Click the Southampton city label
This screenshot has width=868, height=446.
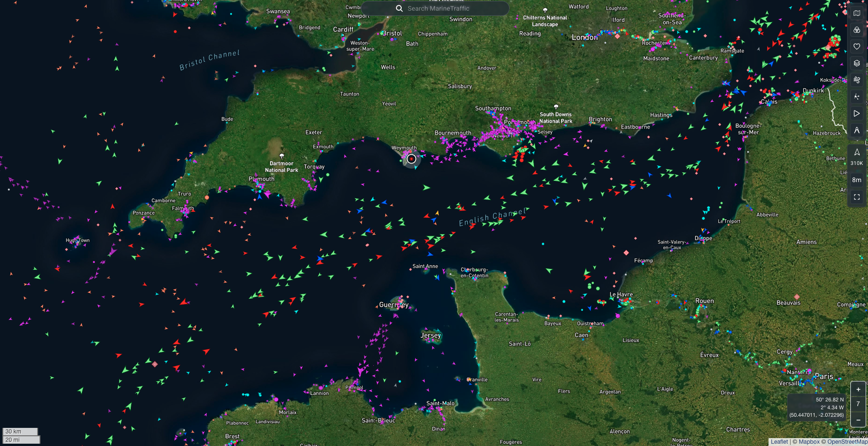(493, 108)
